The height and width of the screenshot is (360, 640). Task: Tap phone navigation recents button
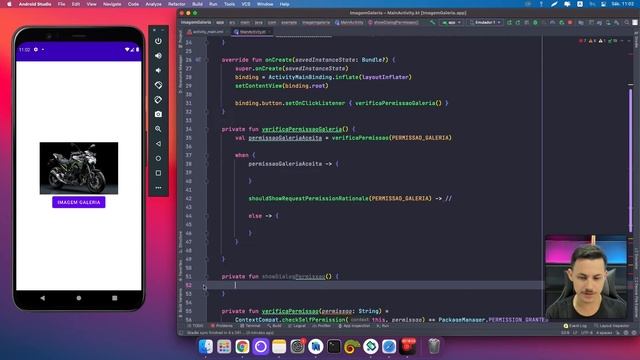115,298
